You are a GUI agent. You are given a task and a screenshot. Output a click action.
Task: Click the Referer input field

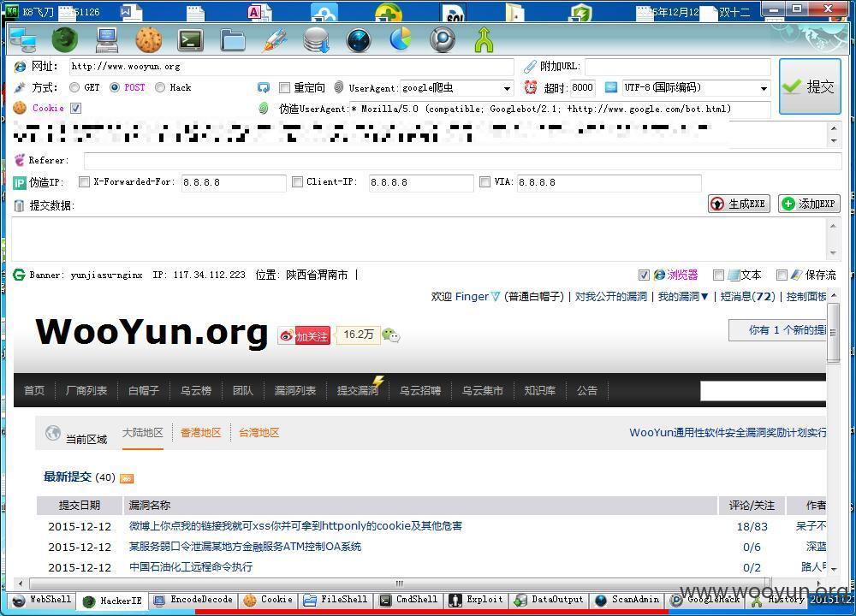click(x=462, y=160)
